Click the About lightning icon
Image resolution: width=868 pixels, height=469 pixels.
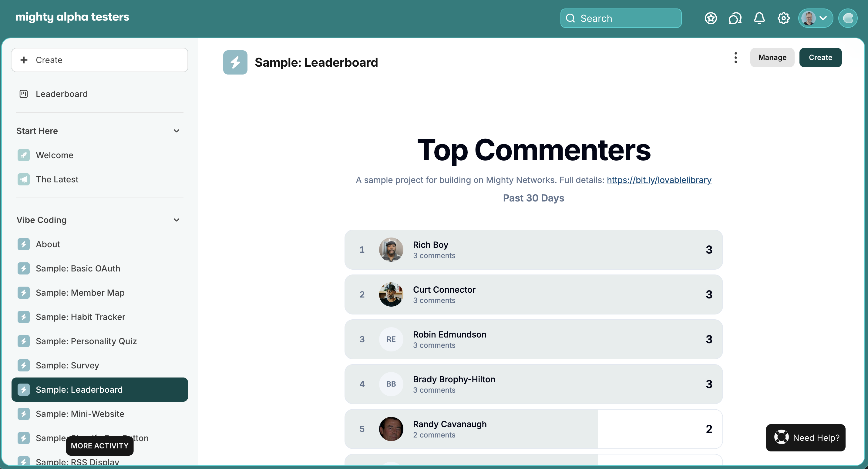pos(24,244)
